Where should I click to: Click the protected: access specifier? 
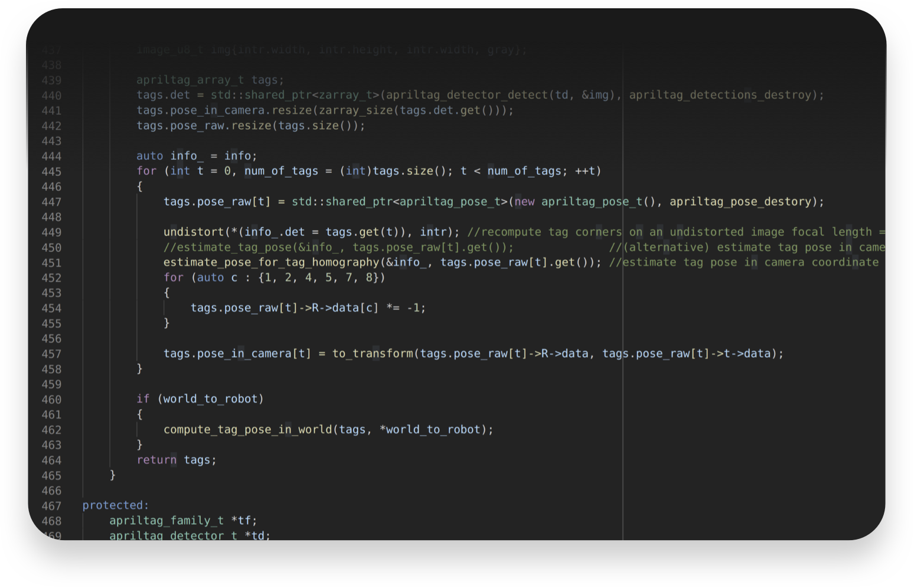pyautogui.click(x=115, y=505)
